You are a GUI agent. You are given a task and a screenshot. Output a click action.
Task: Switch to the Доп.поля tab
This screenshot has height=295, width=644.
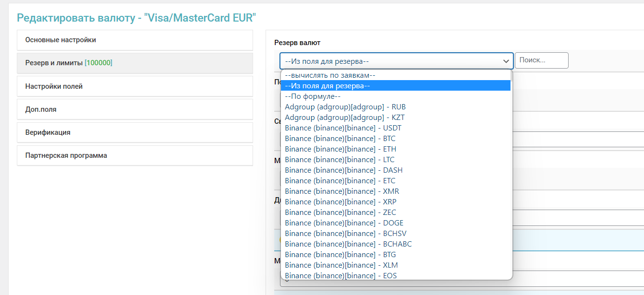tap(134, 109)
